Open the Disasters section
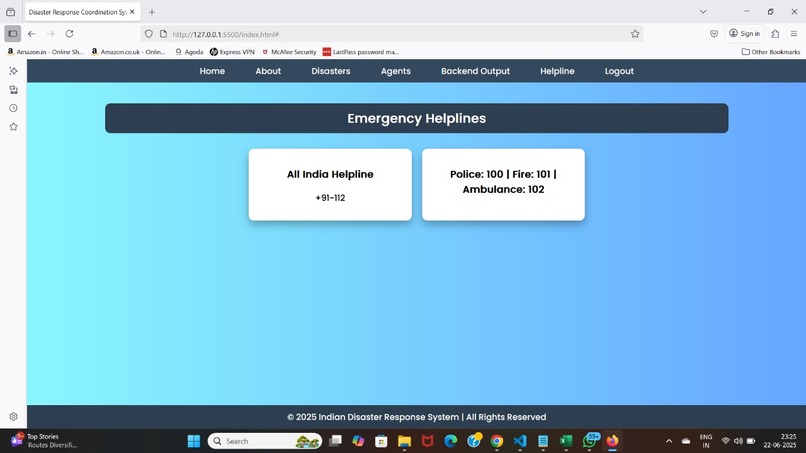The image size is (806, 453). click(x=331, y=71)
